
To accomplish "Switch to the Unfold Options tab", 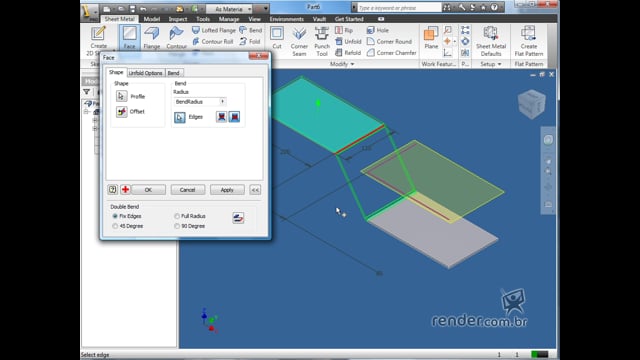I will (x=146, y=73).
